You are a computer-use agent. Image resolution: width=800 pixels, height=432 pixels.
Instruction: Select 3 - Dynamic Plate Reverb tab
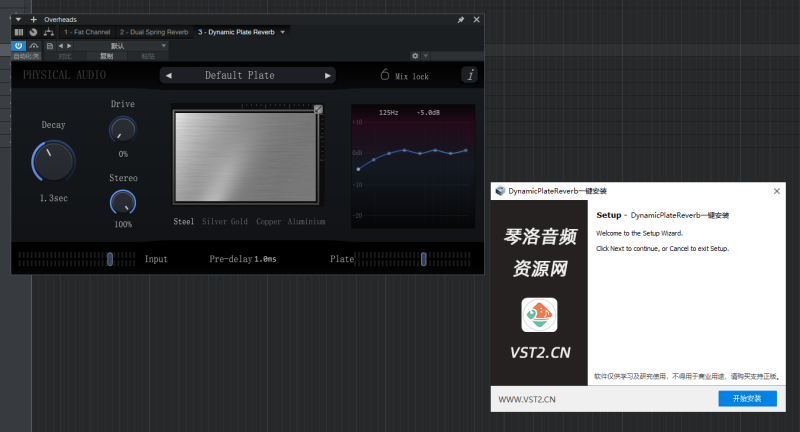tap(236, 32)
